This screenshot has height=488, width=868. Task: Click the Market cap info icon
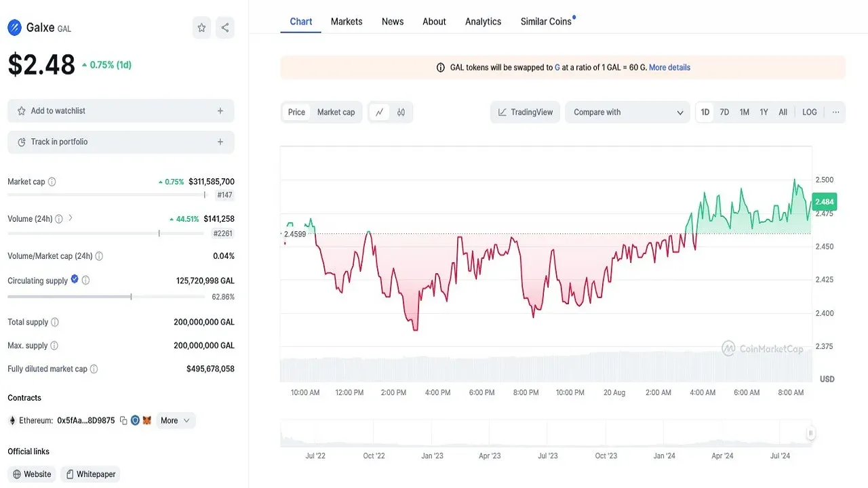(x=52, y=182)
